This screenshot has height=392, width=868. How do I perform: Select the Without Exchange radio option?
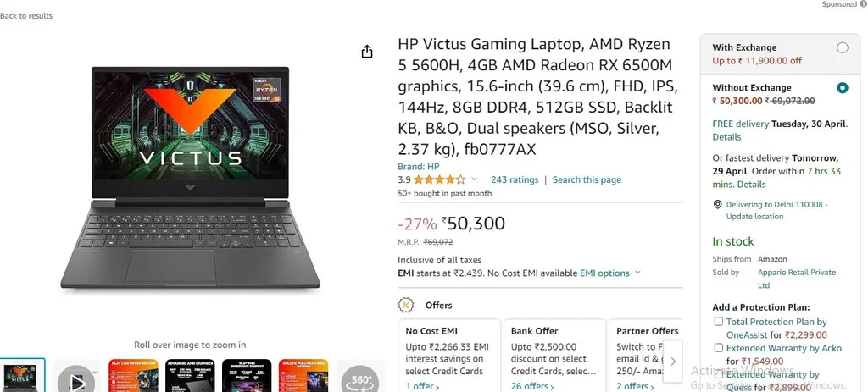842,87
